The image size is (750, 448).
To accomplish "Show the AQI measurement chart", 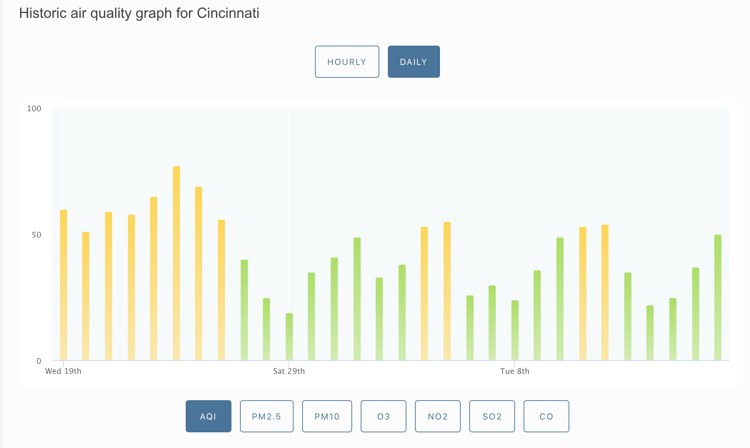I will tap(209, 416).
